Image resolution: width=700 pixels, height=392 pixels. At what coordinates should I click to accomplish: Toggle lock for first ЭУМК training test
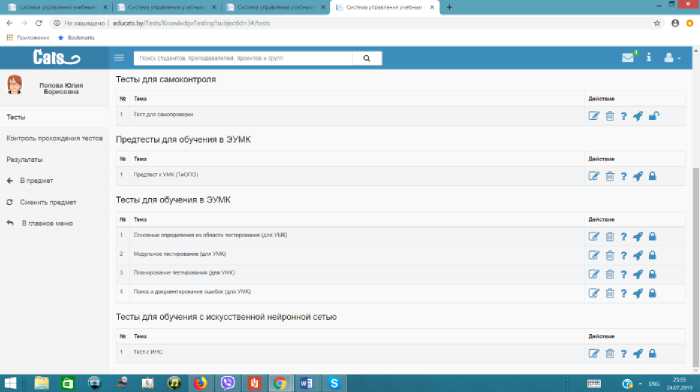(652, 237)
